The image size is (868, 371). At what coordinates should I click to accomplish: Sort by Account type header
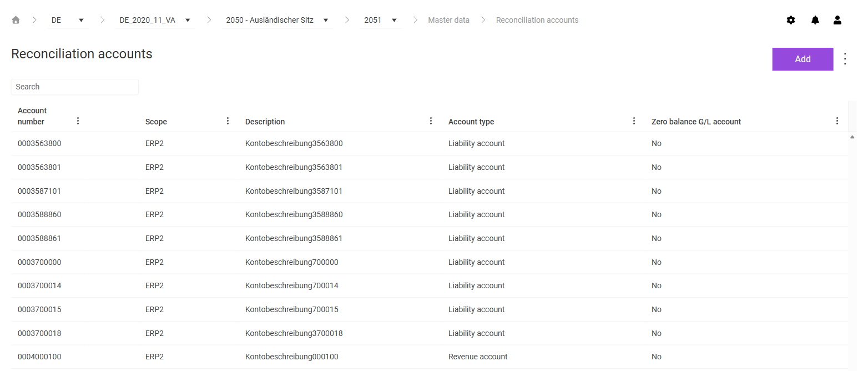[x=471, y=122]
